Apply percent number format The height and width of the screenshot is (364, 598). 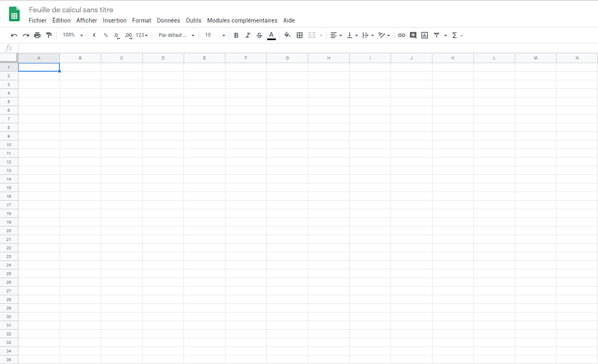click(106, 35)
